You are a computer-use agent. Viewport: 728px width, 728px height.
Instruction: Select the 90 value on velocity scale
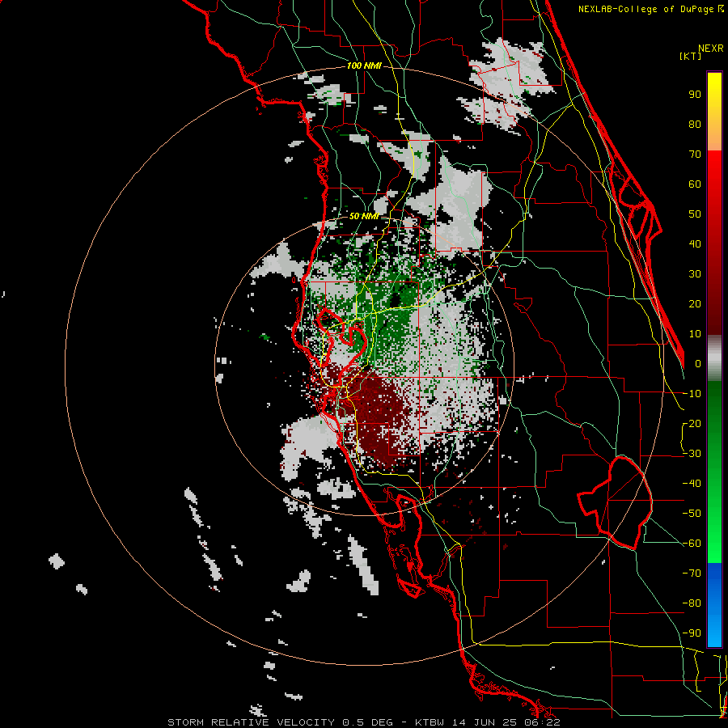click(x=695, y=95)
